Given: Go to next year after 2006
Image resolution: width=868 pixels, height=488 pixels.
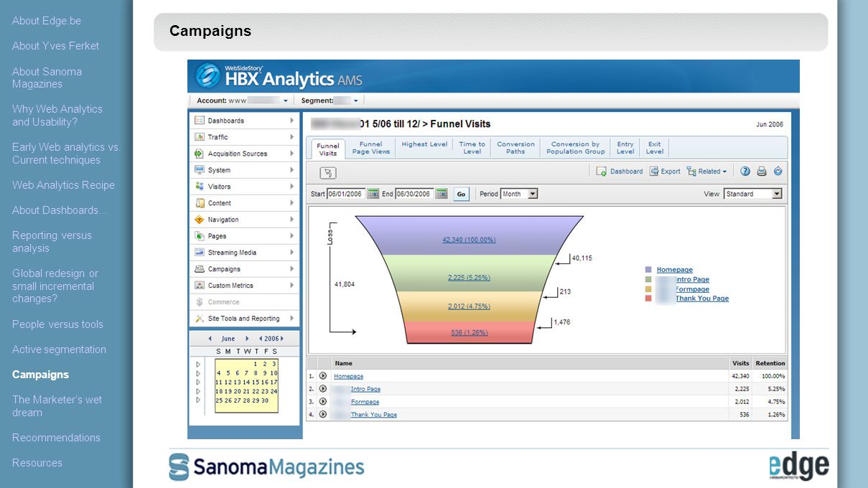Looking at the screenshot, I should click(283, 339).
